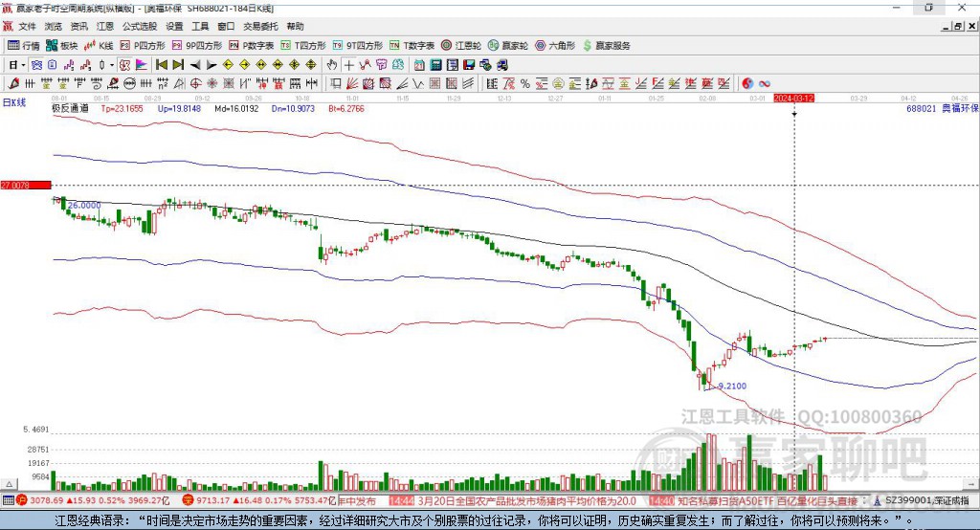Open the 交易委托 menu
This screenshot has width=980, height=530.
coord(260,26)
